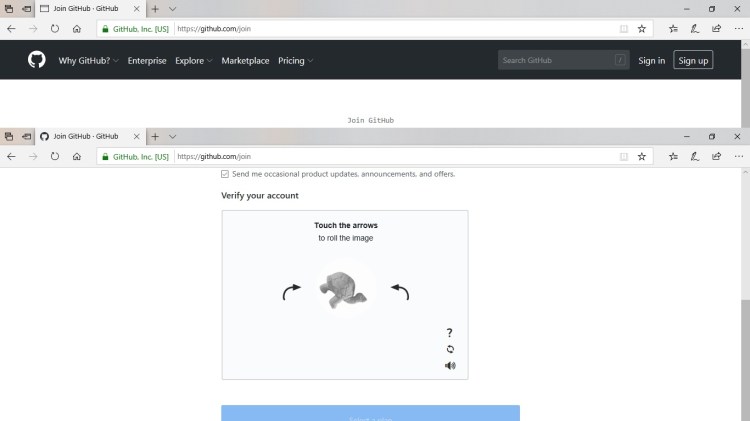Expand the Why GitHub? dropdown menu
Viewport: 750px width, 421px height.
pos(88,61)
